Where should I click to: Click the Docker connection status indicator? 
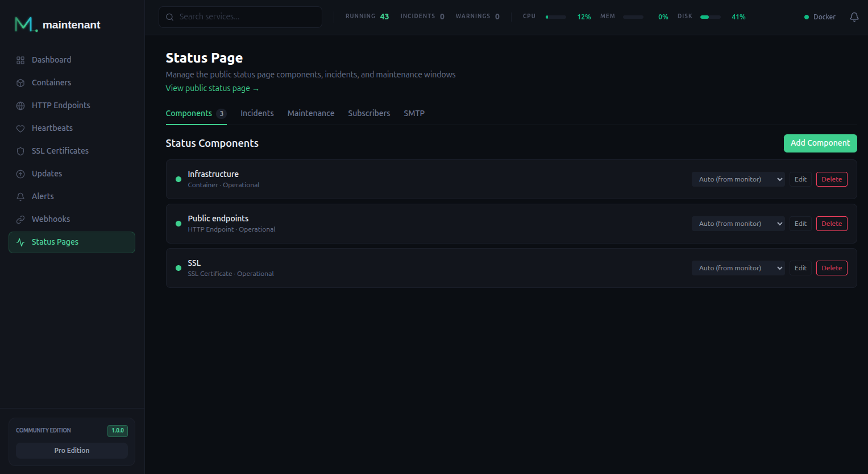click(819, 17)
